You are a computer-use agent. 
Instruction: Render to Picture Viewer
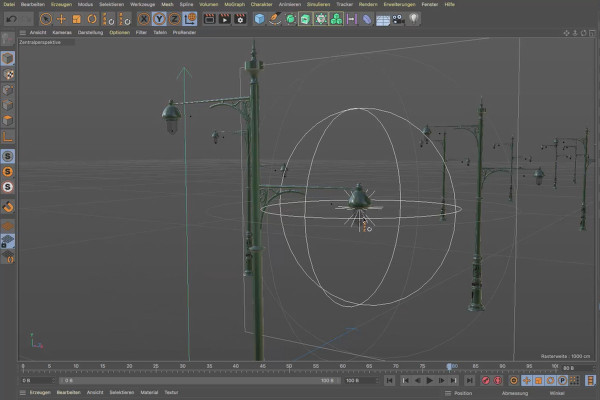pos(225,19)
